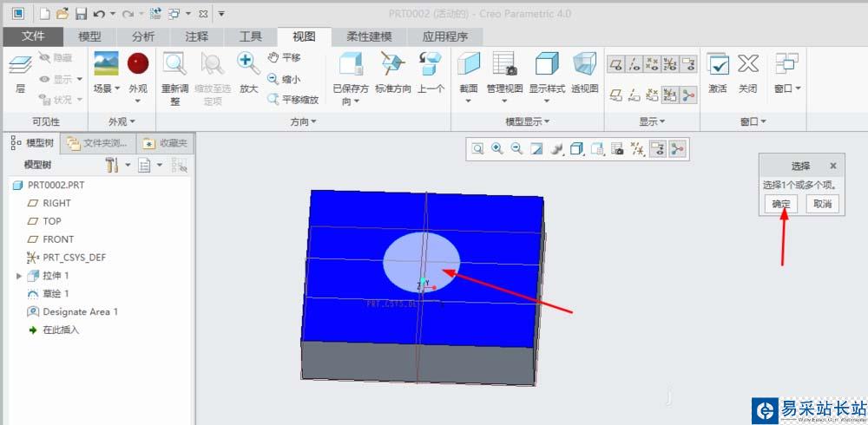
Task: Click Zoom In icon in graphics toolbar
Action: coord(497,148)
